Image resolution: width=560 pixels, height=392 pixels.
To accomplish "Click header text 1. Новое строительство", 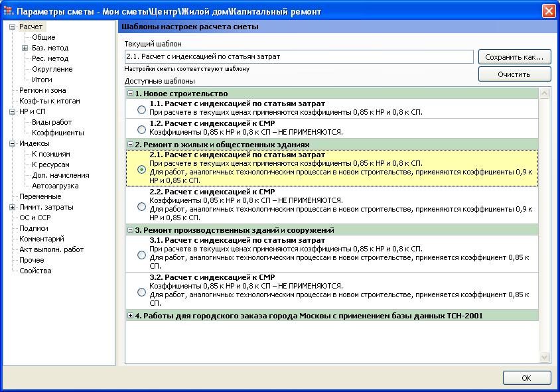I will point(181,94).
